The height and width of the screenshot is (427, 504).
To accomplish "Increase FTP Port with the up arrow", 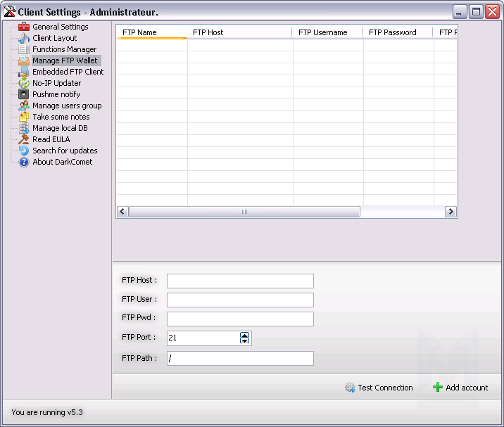I will [244, 335].
